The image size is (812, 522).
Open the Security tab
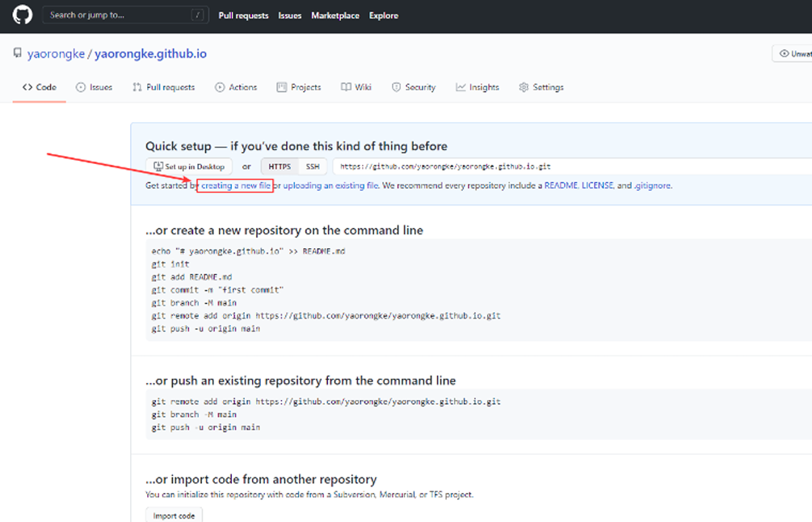point(414,87)
